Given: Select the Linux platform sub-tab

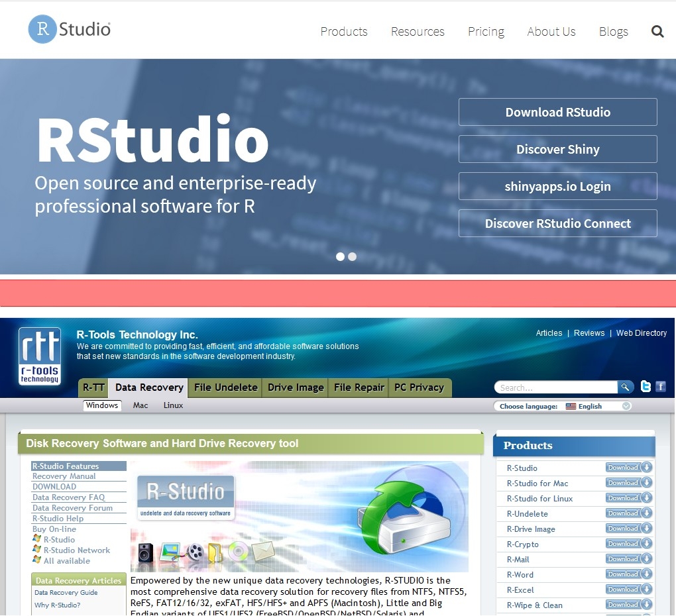Looking at the screenshot, I should pos(174,405).
